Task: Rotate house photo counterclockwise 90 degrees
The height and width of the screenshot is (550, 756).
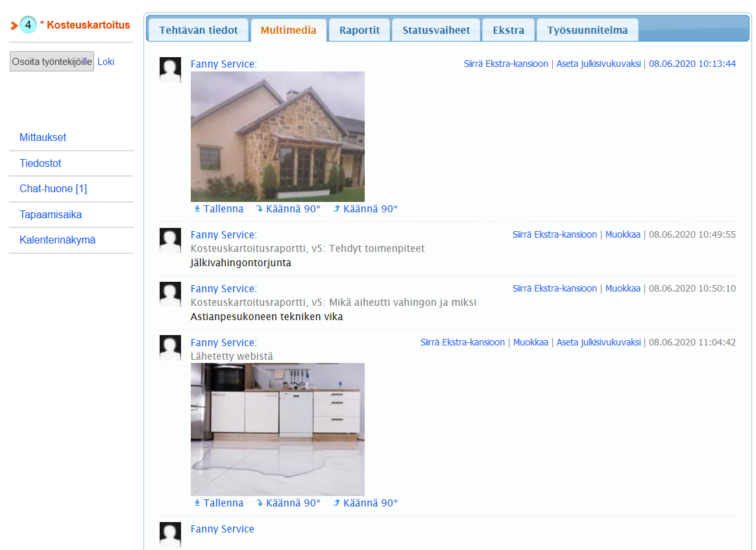Action: tap(365, 209)
